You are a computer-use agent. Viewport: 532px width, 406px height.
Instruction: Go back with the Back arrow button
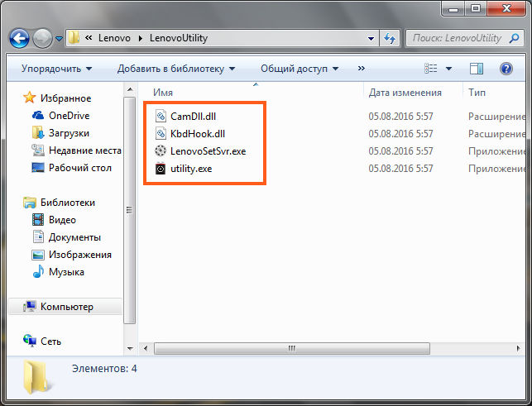(19, 38)
